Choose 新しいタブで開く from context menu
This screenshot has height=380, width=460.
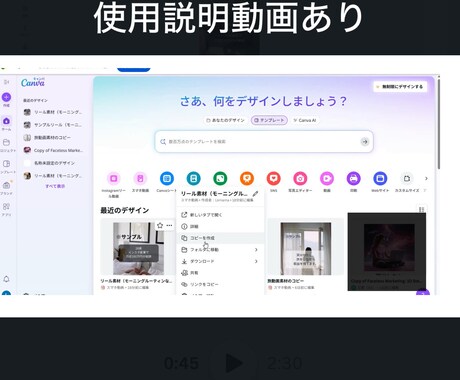[220, 215]
